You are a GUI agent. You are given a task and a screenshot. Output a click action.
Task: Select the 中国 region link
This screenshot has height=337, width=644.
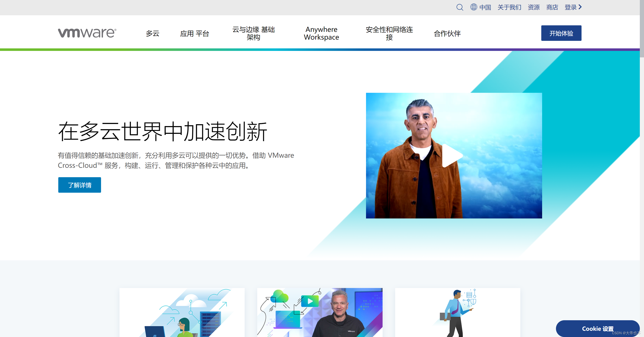point(485,7)
